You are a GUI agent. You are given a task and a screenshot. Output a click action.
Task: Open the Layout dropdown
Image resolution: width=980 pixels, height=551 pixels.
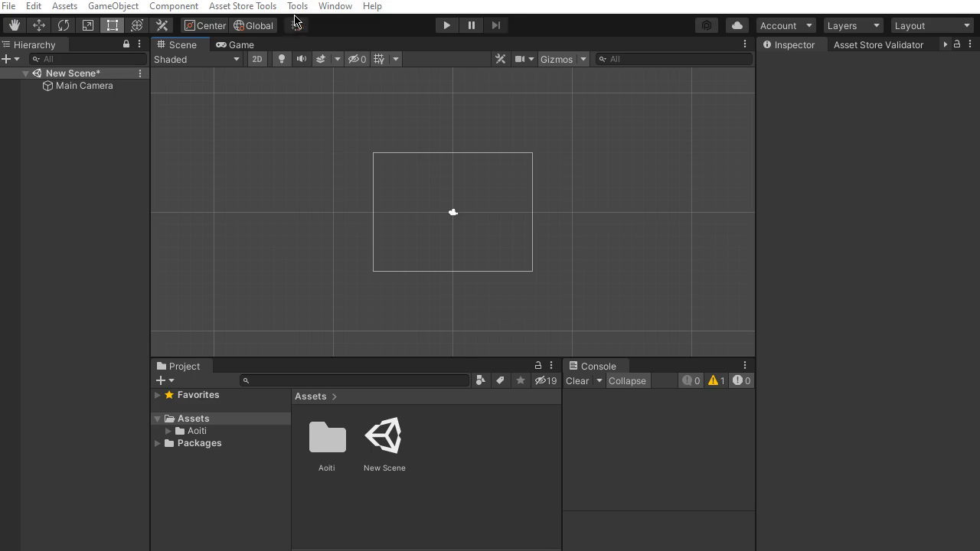[933, 25]
